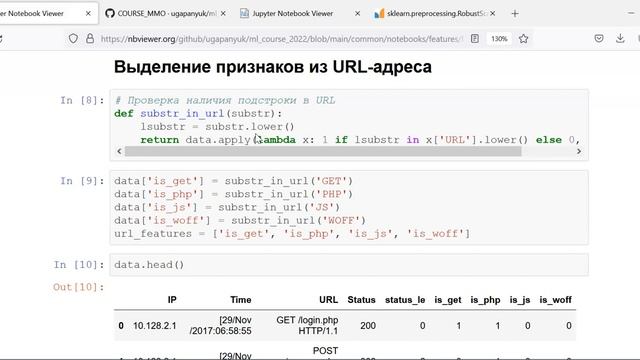Click the In [10] cell prompt
Image resolution: width=640 pixels, height=360 pixels.
(79, 265)
